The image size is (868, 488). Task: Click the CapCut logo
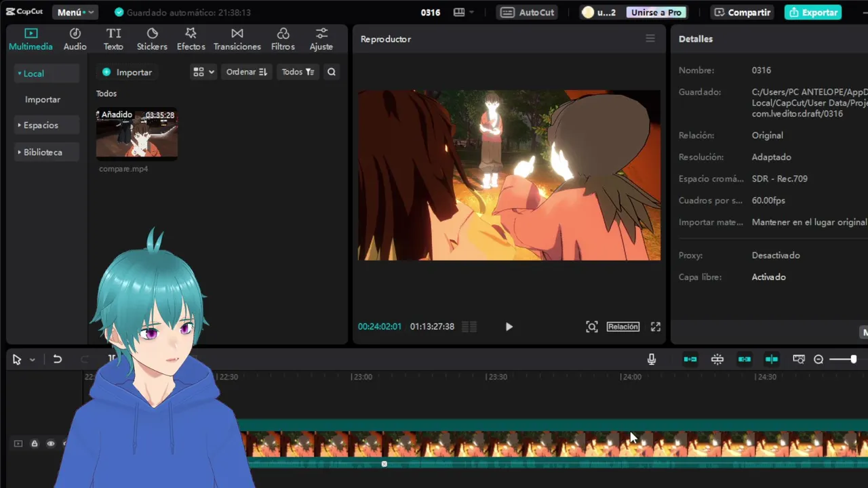point(24,12)
